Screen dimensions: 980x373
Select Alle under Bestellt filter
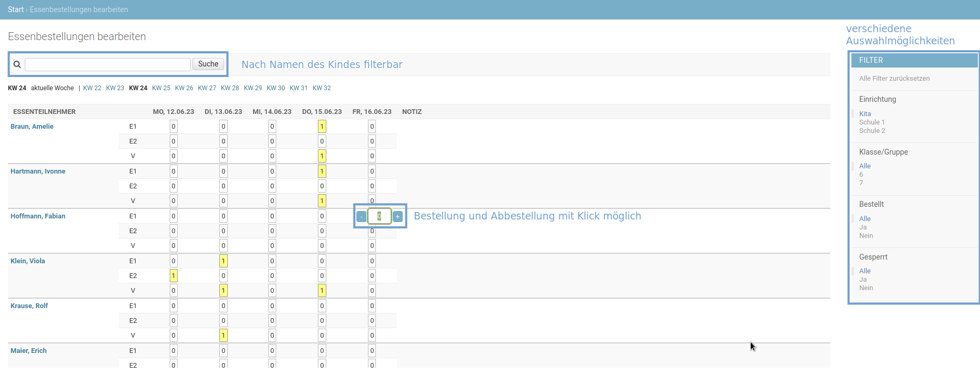[x=865, y=219]
